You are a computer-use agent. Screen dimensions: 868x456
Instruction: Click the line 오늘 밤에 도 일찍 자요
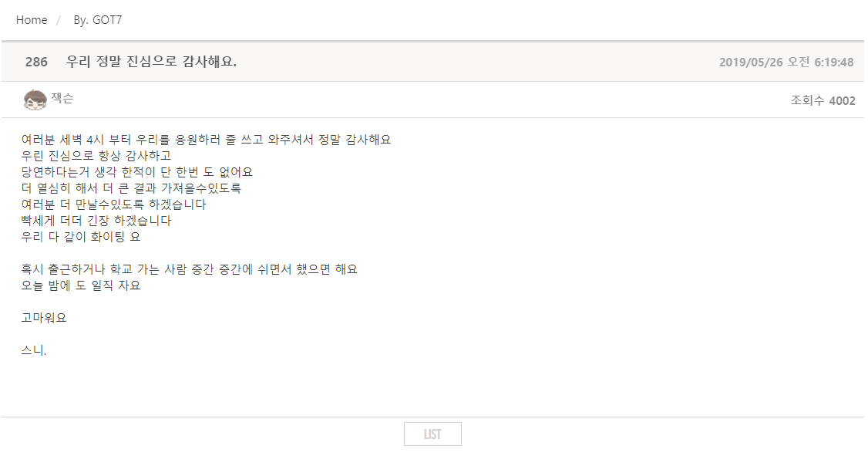coord(81,285)
